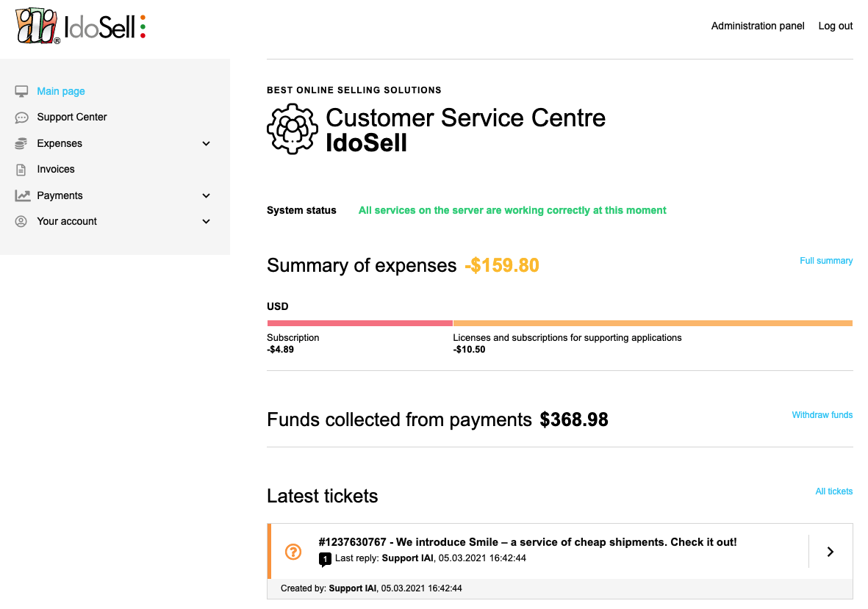Click the Your account user icon

(21, 221)
